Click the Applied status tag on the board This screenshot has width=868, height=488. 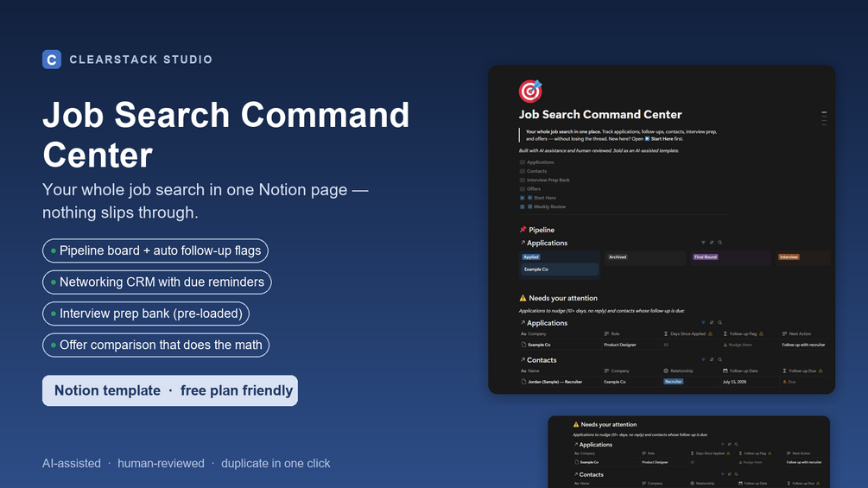coord(531,257)
